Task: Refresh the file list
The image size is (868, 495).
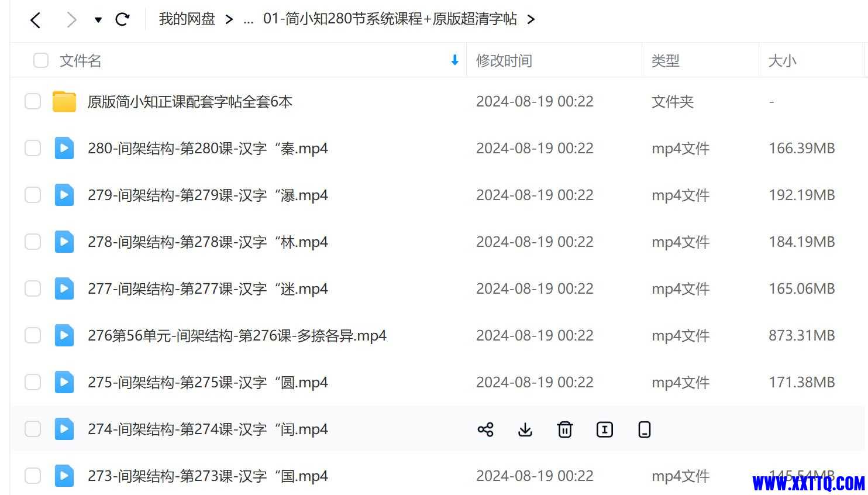Action: point(122,19)
